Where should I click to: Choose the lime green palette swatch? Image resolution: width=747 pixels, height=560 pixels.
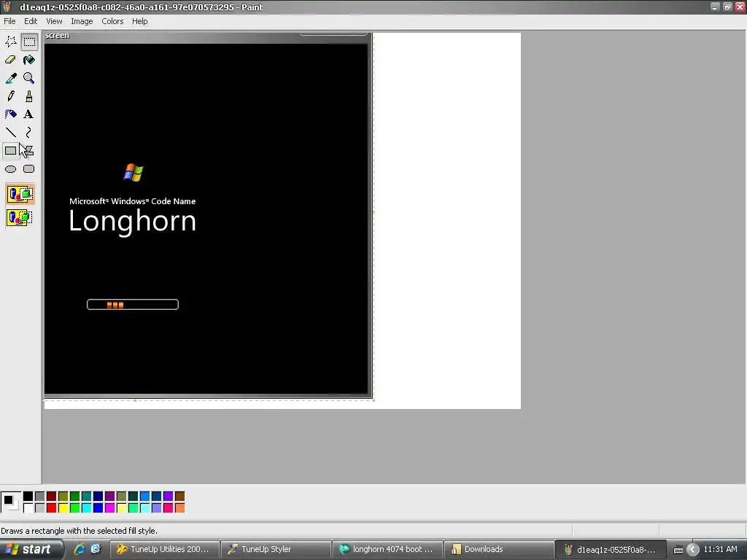coord(75,508)
